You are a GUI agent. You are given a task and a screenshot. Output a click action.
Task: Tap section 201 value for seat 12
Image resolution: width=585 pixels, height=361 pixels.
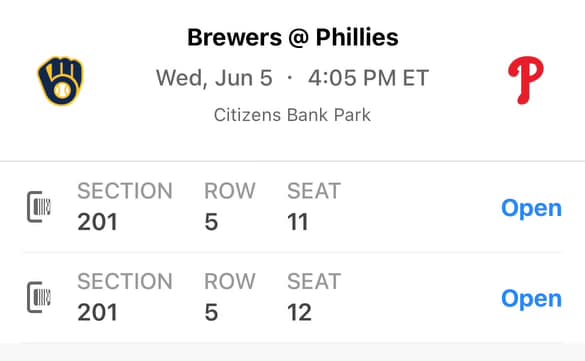(97, 313)
